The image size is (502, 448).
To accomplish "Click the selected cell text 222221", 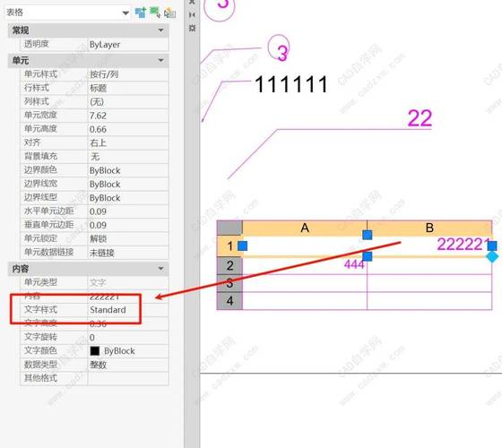I will (x=464, y=244).
